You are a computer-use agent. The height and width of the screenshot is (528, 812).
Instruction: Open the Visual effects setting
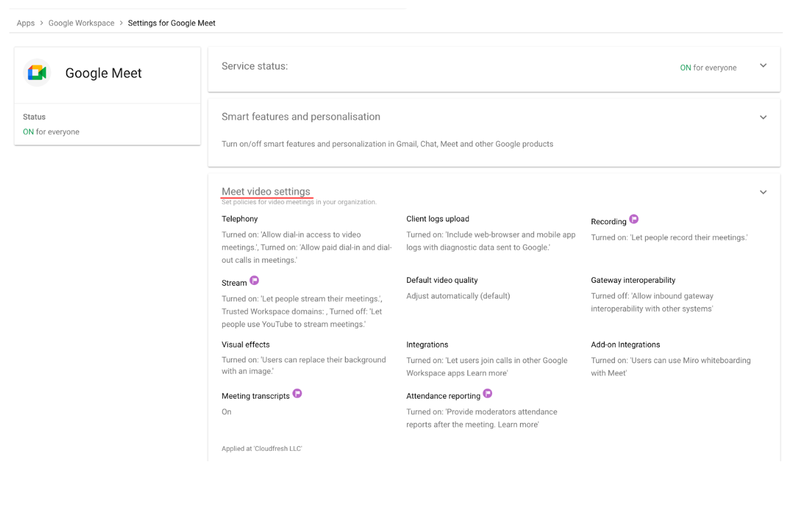tap(246, 345)
